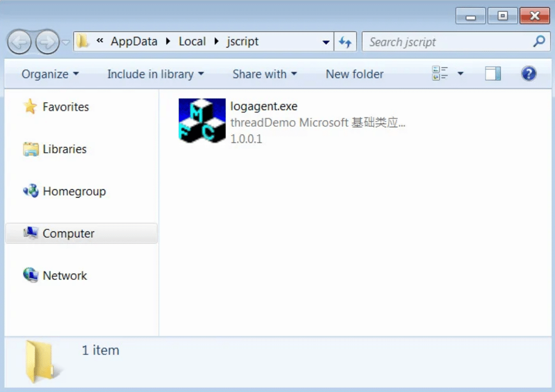This screenshot has height=392, width=555.
Task: Open the more view options dropdown arrow
Action: tap(461, 73)
